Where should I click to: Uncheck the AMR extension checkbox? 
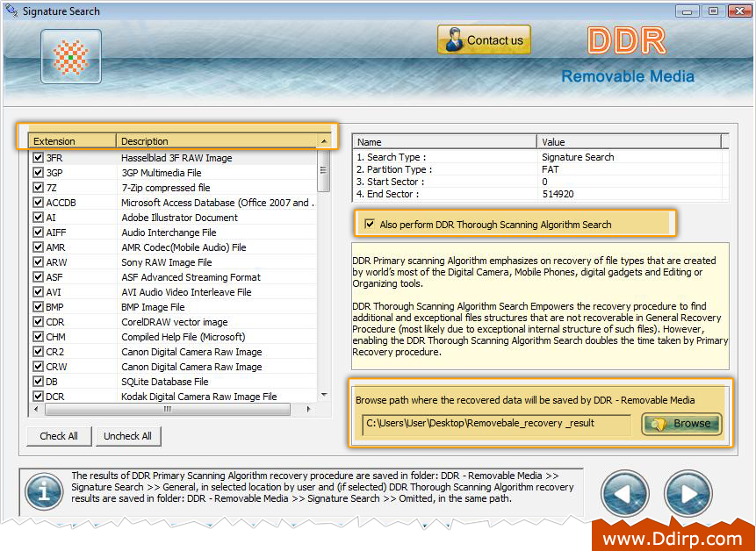(x=38, y=247)
